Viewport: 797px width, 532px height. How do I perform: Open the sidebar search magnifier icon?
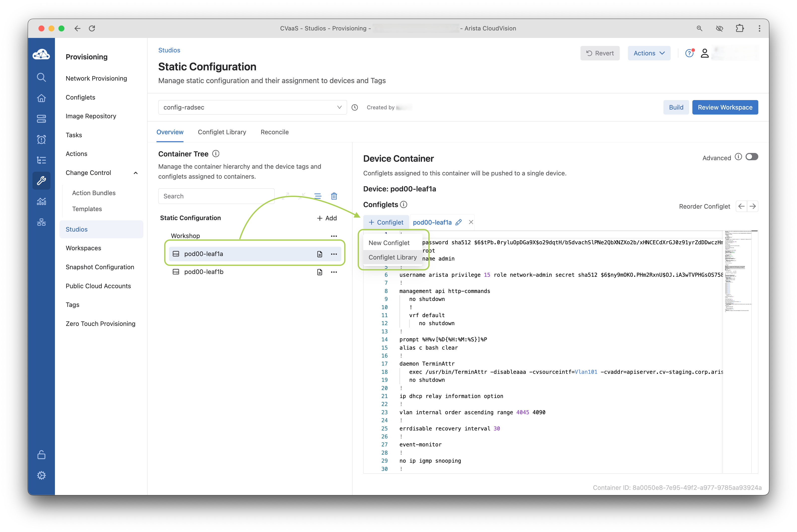(x=41, y=77)
